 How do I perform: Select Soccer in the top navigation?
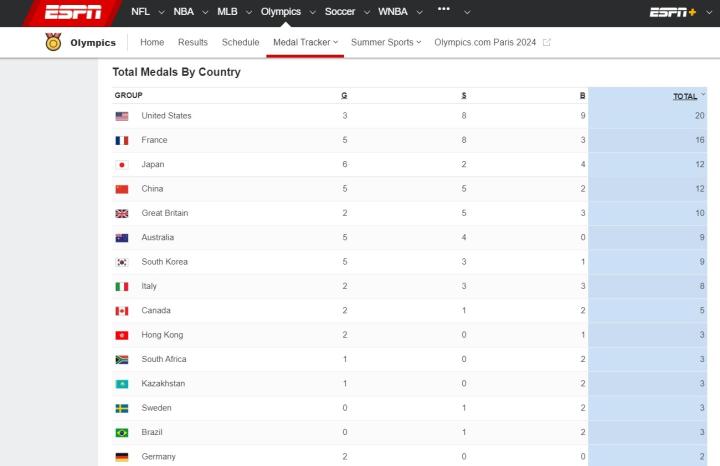[x=340, y=12]
